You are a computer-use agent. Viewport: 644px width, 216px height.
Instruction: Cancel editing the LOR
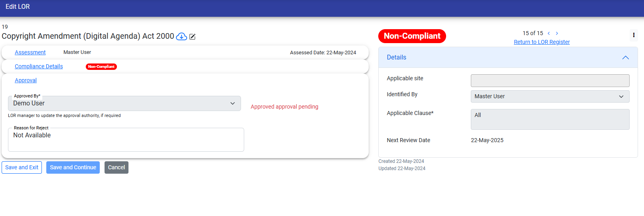(x=117, y=167)
